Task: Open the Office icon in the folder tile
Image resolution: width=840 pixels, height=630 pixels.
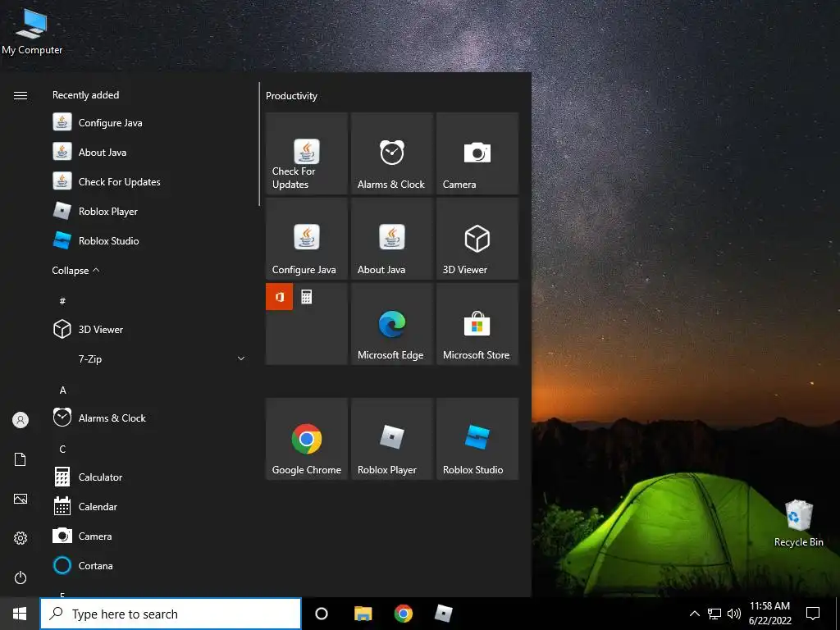Action: [279, 297]
